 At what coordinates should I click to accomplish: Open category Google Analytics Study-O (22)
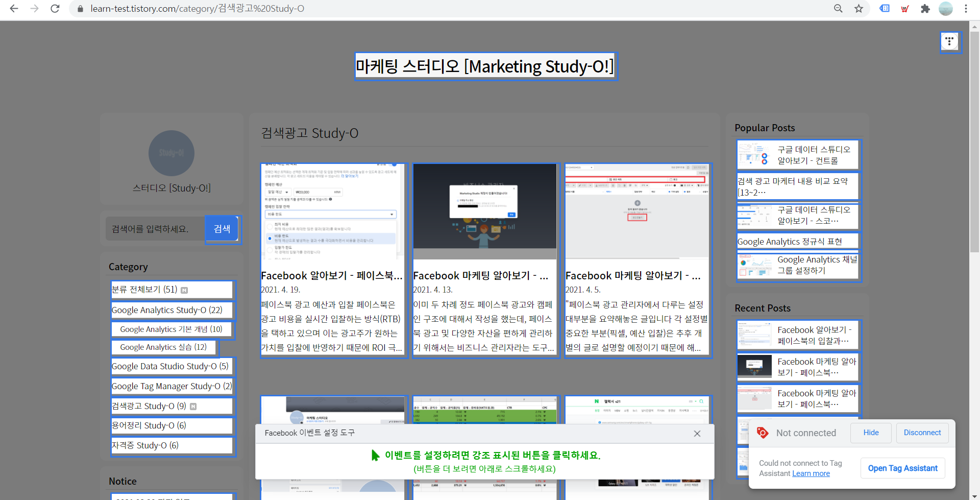pyautogui.click(x=172, y=310)
